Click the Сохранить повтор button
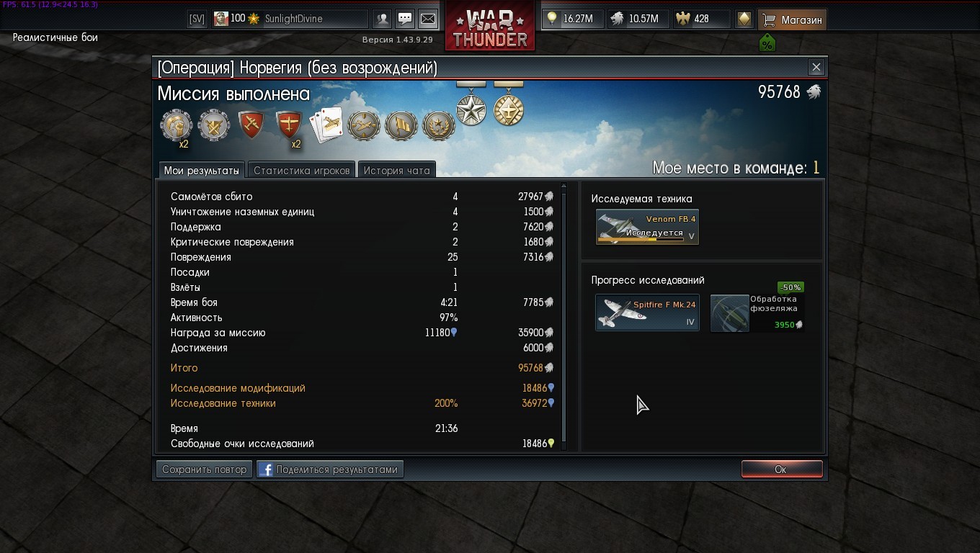Image resolution: width=980 pixels, height=553 pixels. coord(205,469)
